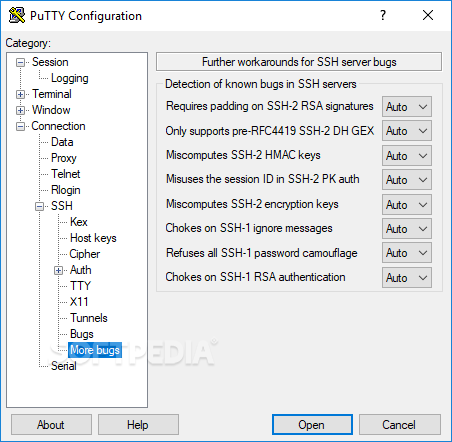Open the RSA signatures padding dropdown
This screenshot has width=452, height=442.
coord(407,107)
